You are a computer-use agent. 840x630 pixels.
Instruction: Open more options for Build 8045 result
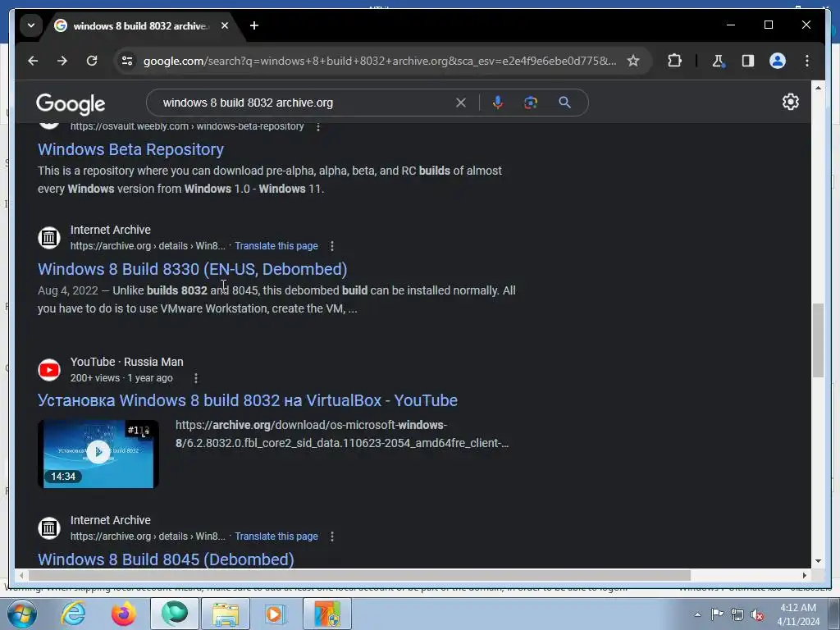332,536
